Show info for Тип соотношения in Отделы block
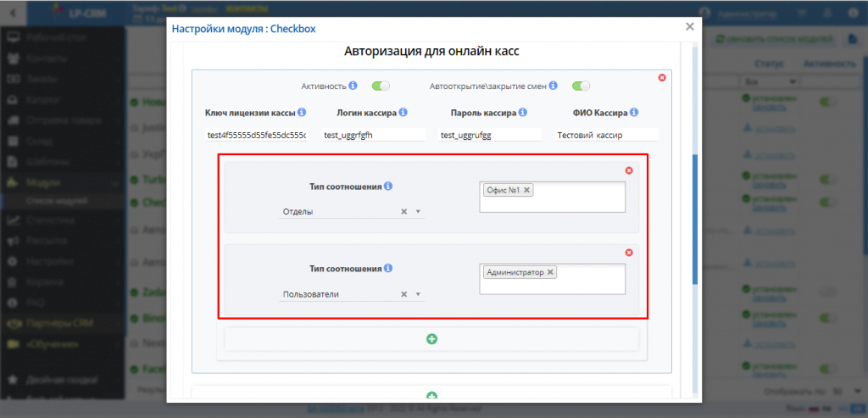868x418 pixels. [388, 186]
